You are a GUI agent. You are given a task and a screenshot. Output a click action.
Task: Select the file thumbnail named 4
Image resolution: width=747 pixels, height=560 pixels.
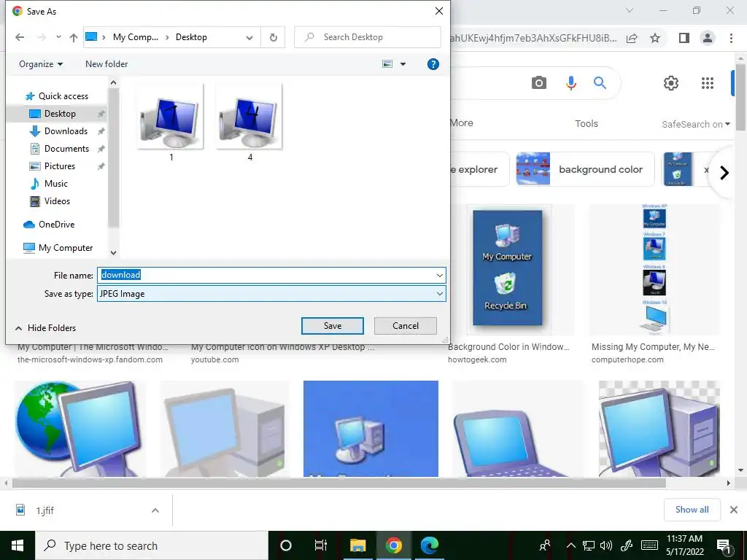(249, 122)
